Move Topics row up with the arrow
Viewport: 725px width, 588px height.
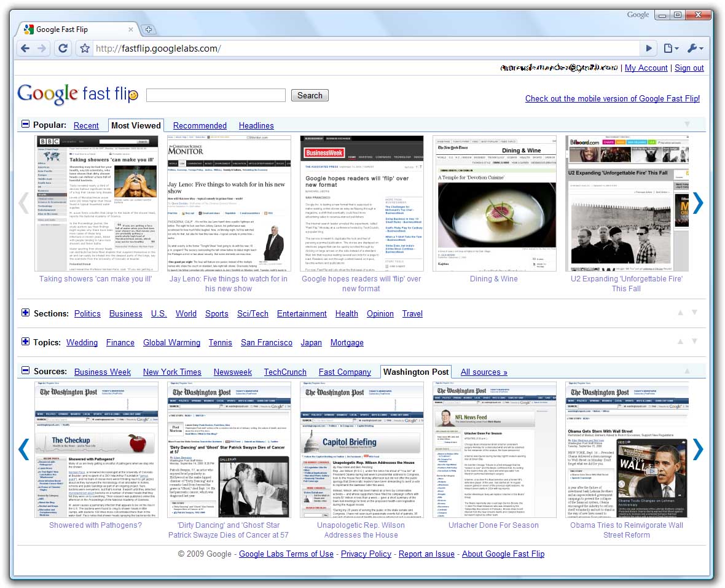(x=681, y=342)
